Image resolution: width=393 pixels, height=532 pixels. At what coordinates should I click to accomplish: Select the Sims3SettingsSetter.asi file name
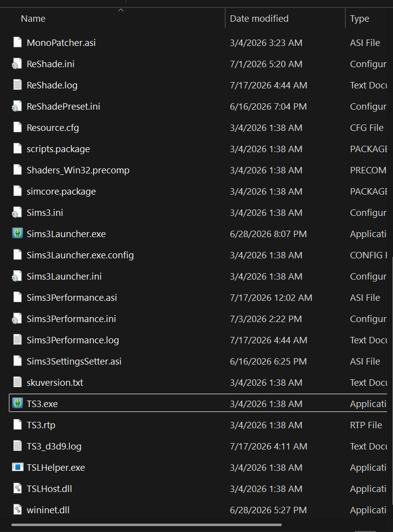point(74,362)
